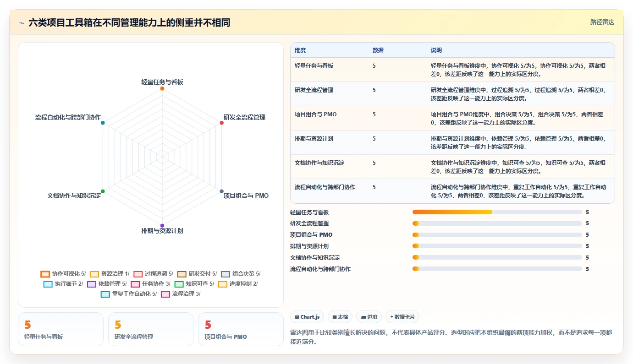
Task: Select the 表格 chip
Action: [340, 317]
